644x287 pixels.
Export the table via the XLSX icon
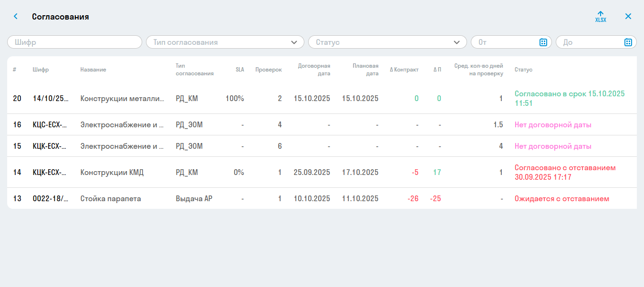click(x=601, y=17)
